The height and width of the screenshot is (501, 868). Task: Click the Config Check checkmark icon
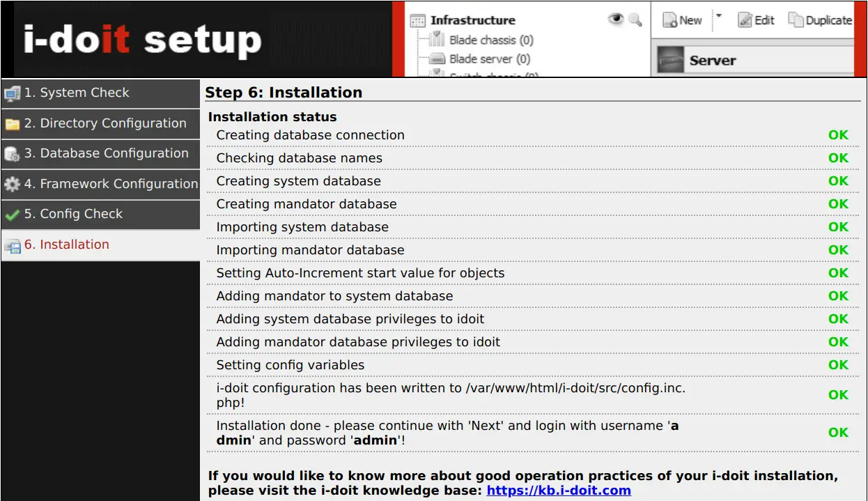[12, 214]
